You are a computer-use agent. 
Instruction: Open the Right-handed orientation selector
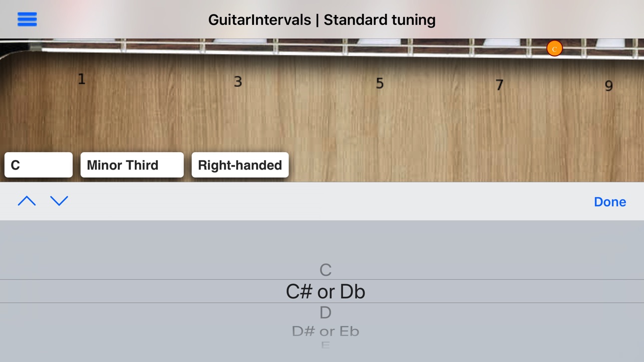coord(240,165)
